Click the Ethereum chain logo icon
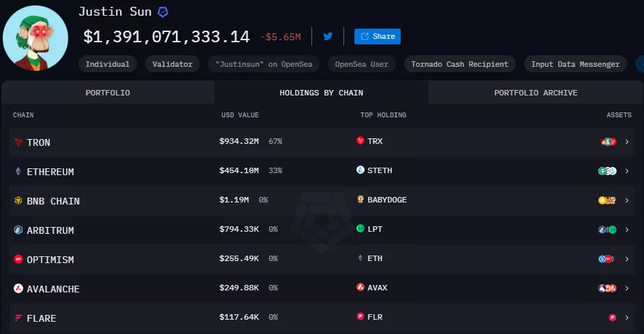Image resolution: width=644 pixels, height=334 pixels. click(x=18, y=172)
